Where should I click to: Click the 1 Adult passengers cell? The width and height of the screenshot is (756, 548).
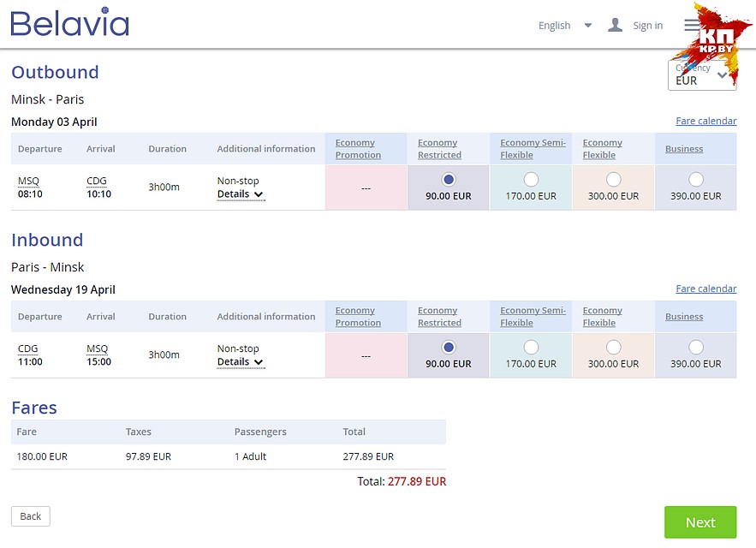click(x=250, y=456)
